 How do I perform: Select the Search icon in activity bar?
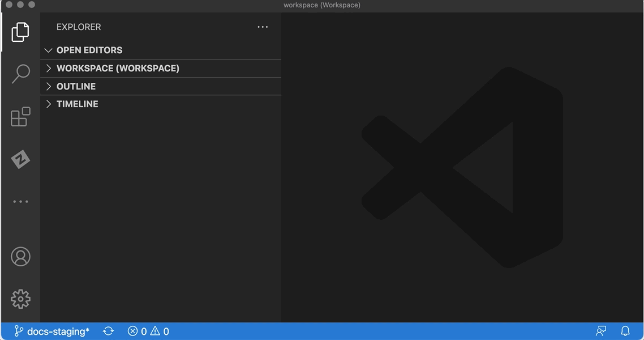[x=20, y=74]
